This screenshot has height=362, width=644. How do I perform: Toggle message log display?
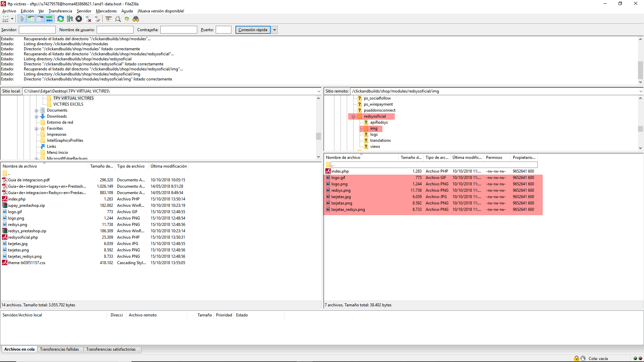pyautogui.click(x=22, y=19)
